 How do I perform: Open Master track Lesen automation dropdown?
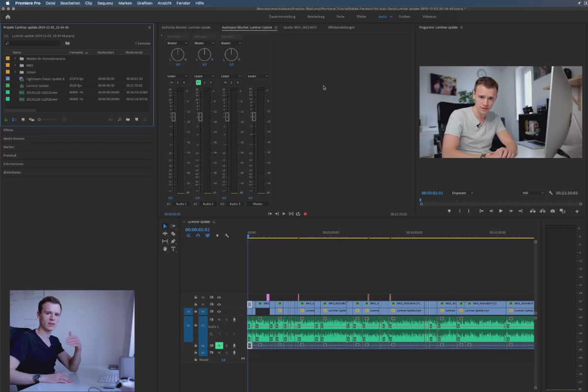point(258,76)
